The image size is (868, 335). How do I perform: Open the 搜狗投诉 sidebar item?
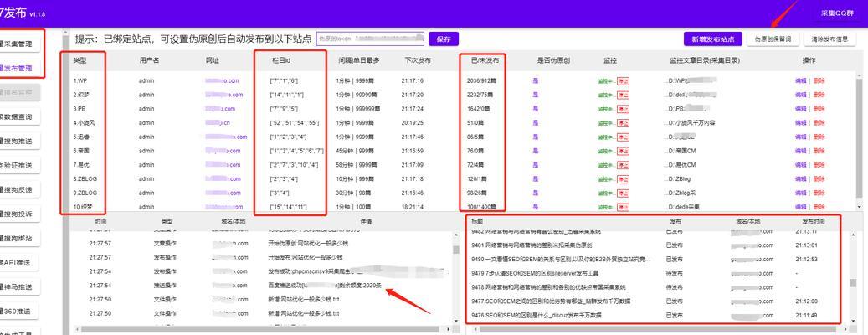pyautogui.click(x=20, y=214)
